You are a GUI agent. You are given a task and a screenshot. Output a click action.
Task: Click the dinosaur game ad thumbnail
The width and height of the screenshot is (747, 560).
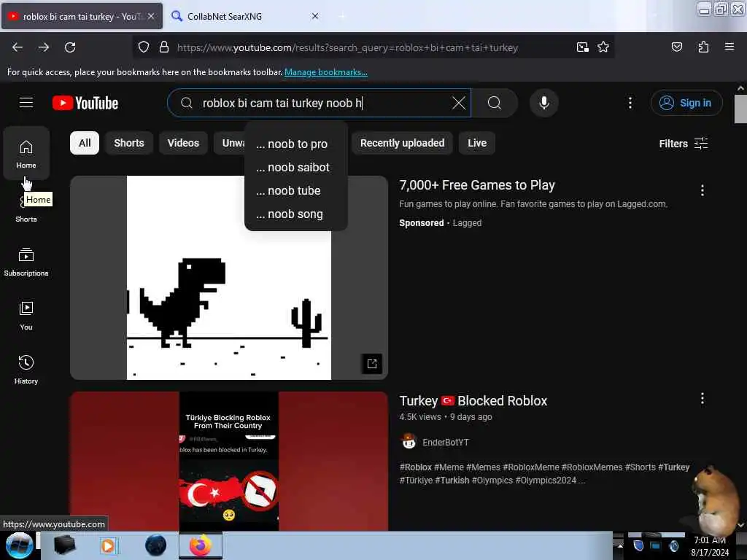pyautogui.click(x=228, y=278)
